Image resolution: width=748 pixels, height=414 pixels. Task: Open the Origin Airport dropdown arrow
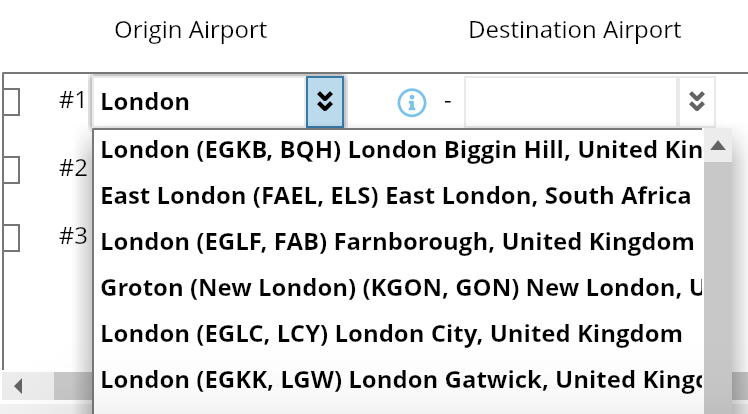324,102
